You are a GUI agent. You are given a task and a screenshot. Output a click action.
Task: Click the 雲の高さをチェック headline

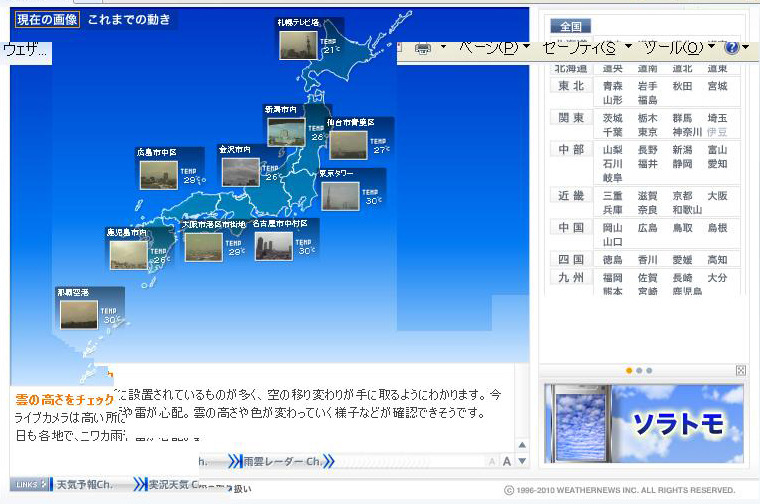click(x=64, y=399)
